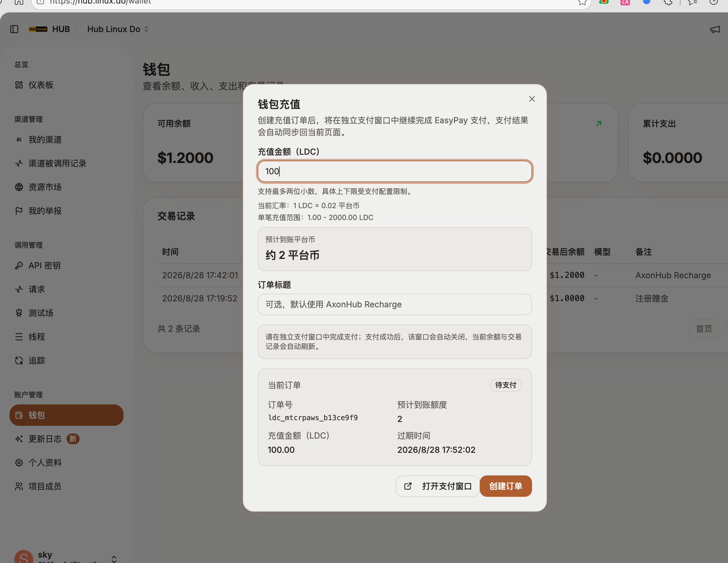
Task: Click the 可用余额 amount $1.2000
Action: coord(185,158)
